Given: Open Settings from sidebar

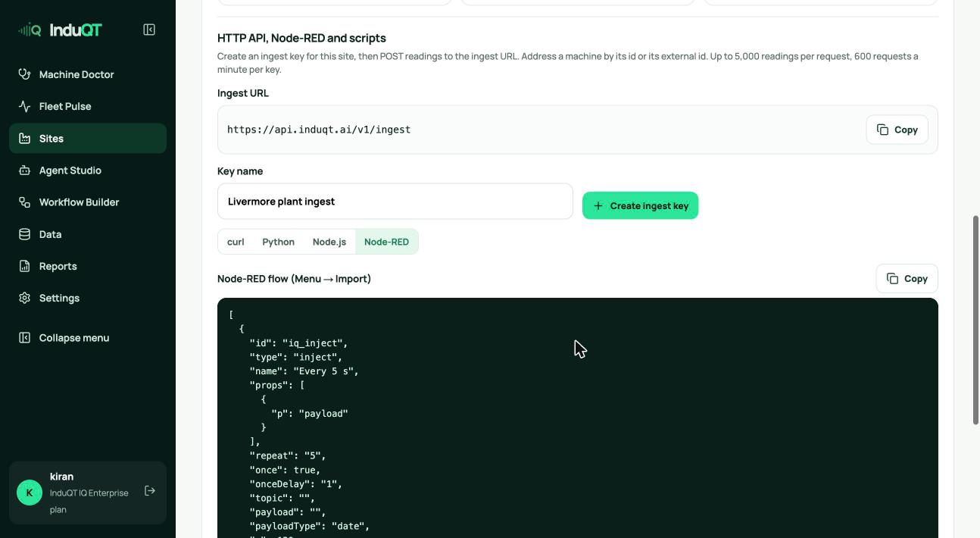Looking at the screenshot, I should tap(88, 298).
